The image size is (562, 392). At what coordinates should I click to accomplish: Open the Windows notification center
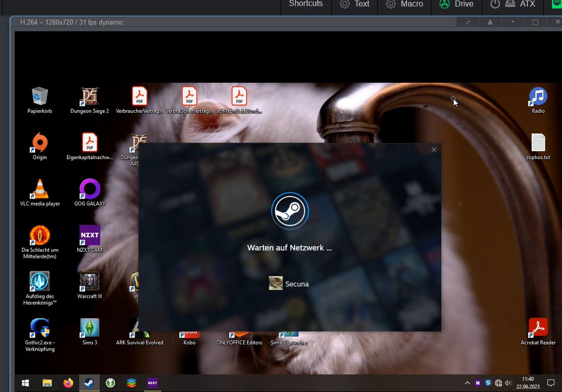click(x=551, y=383)
